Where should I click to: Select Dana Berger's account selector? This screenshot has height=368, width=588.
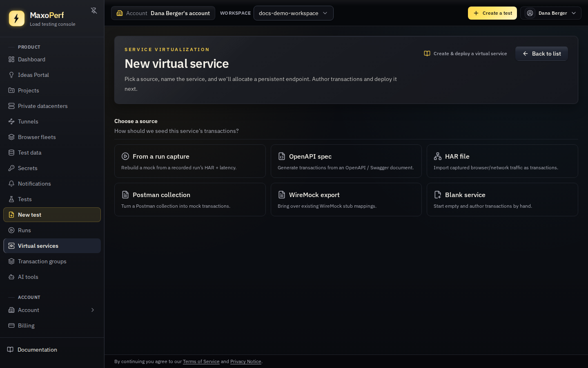click(x=163, y=13)
